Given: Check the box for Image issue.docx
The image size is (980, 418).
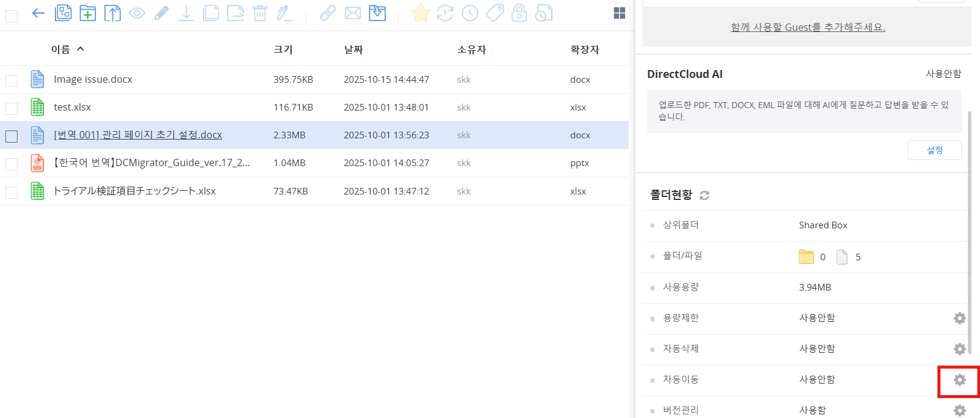Looking at the screenshot, I should (x=11, y=80).
